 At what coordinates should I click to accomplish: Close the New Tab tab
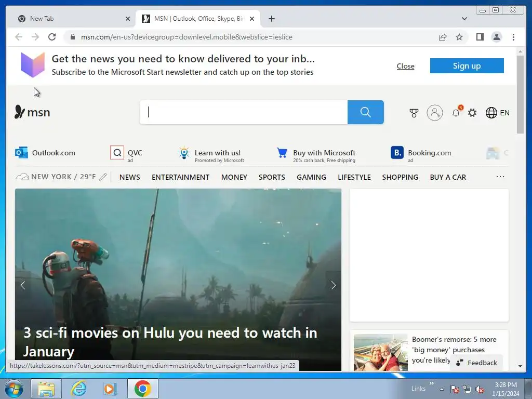(x=128, y=19)
